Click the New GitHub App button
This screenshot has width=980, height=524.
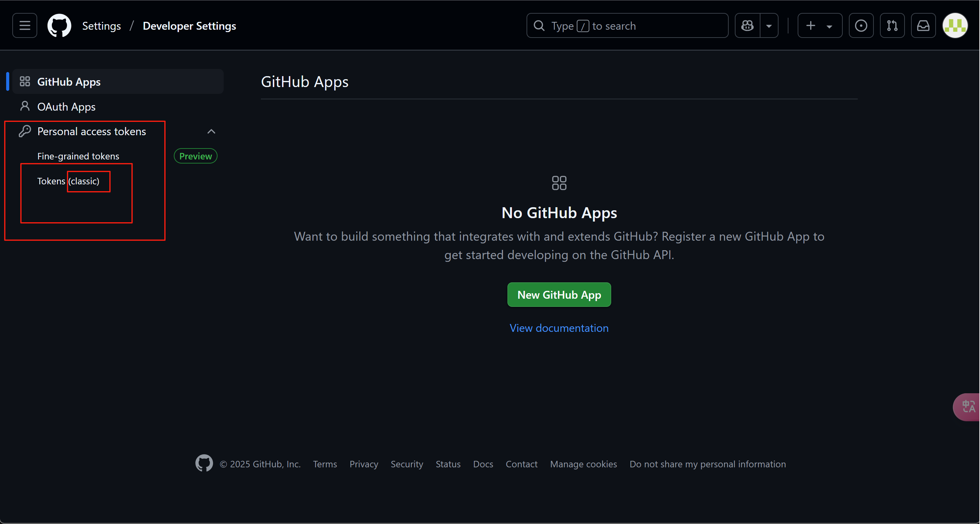(x=559, y=294)
